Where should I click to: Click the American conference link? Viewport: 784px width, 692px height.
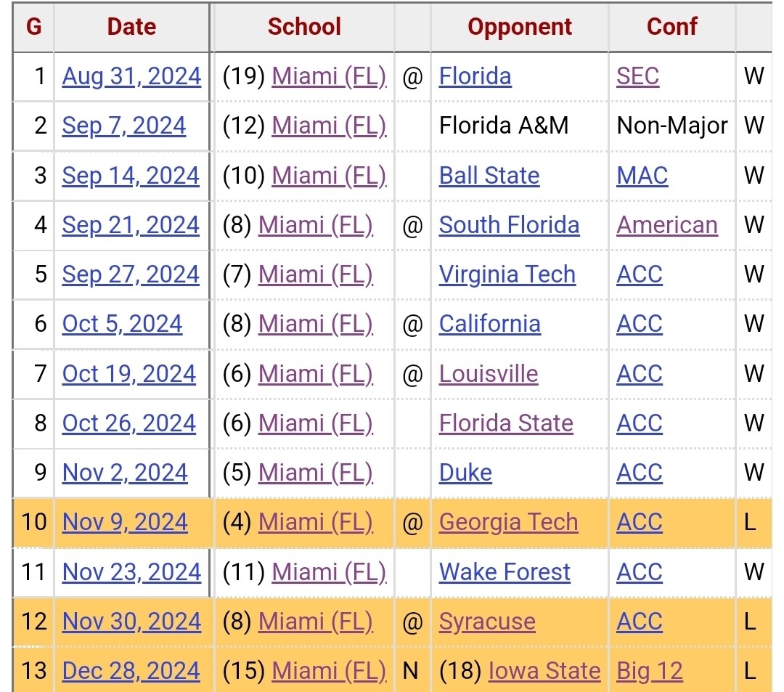click(666, 225)
